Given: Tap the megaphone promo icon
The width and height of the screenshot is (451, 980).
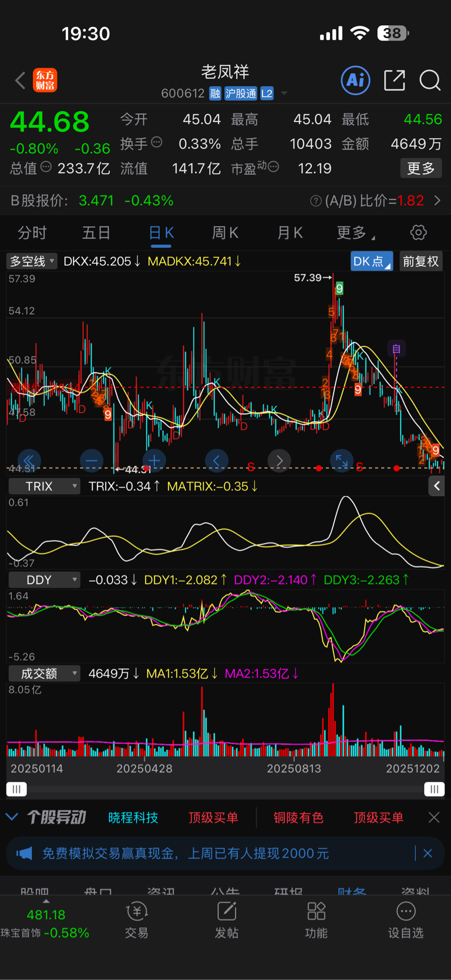Looking at the screenshot, I should [24, 853].
